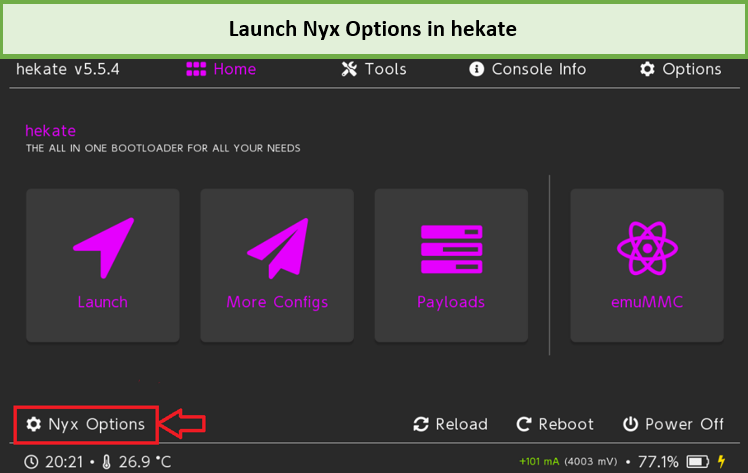748x473 pixels.
Task: Click the Tools wrench icon
Action: tap(349, 69)
